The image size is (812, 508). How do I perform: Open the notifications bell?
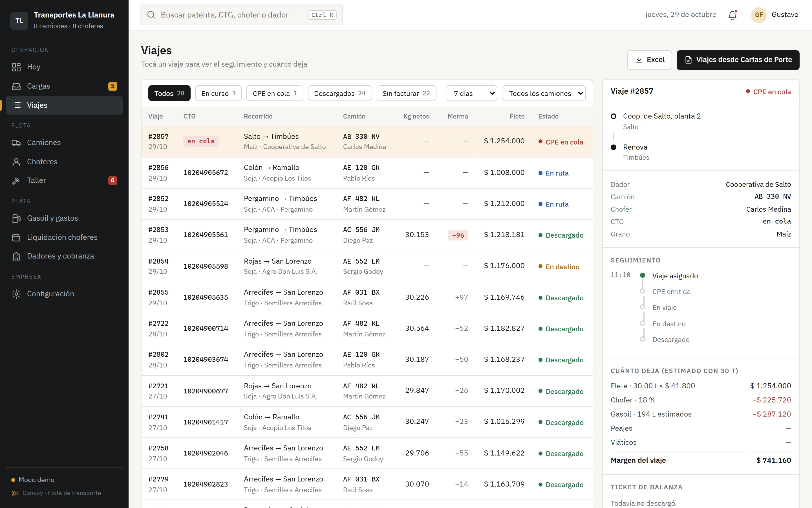coord(732,15)
